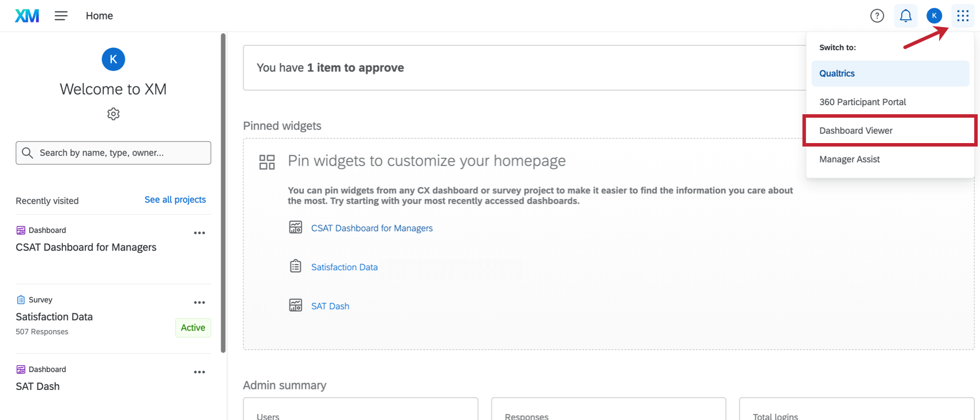This screenshot has width=980, height=420.
Task: Open options menu for Satisfaction Data survey
Action: [199, 302]
